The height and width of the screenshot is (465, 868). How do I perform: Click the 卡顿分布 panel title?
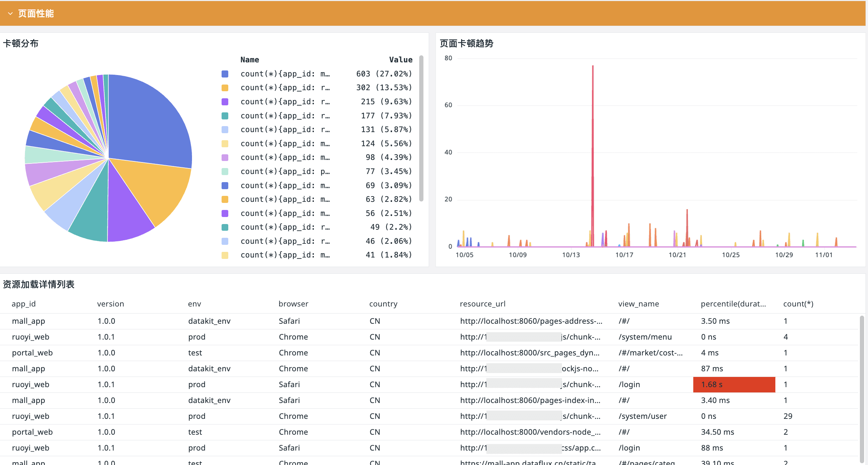tap(20, 43)
